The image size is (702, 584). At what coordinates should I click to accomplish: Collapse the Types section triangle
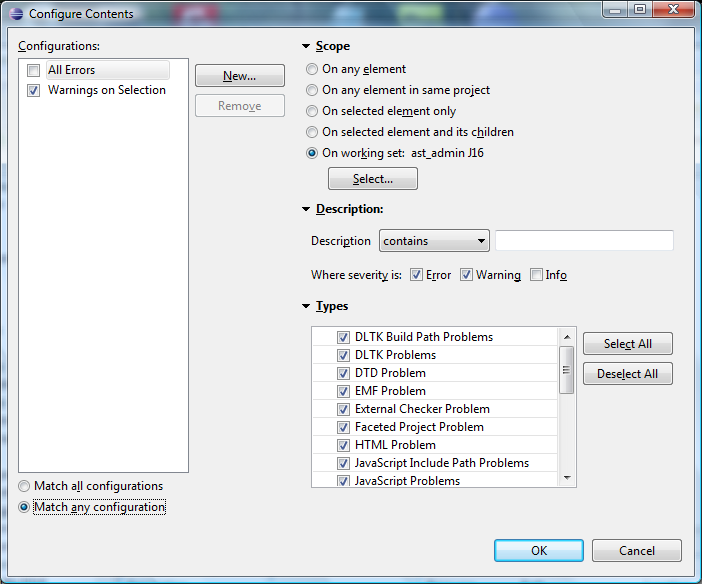point(306,307)
